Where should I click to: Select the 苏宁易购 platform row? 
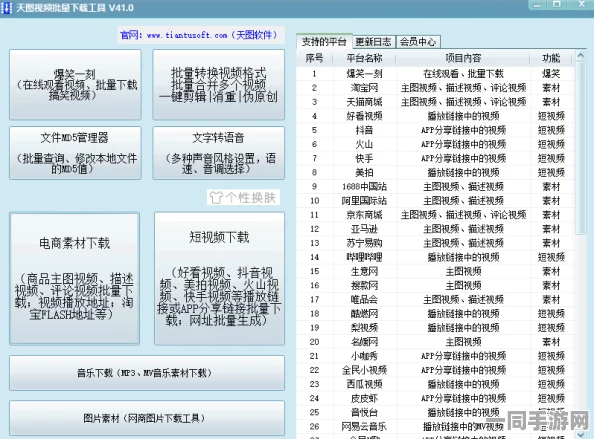click(435, 243)
